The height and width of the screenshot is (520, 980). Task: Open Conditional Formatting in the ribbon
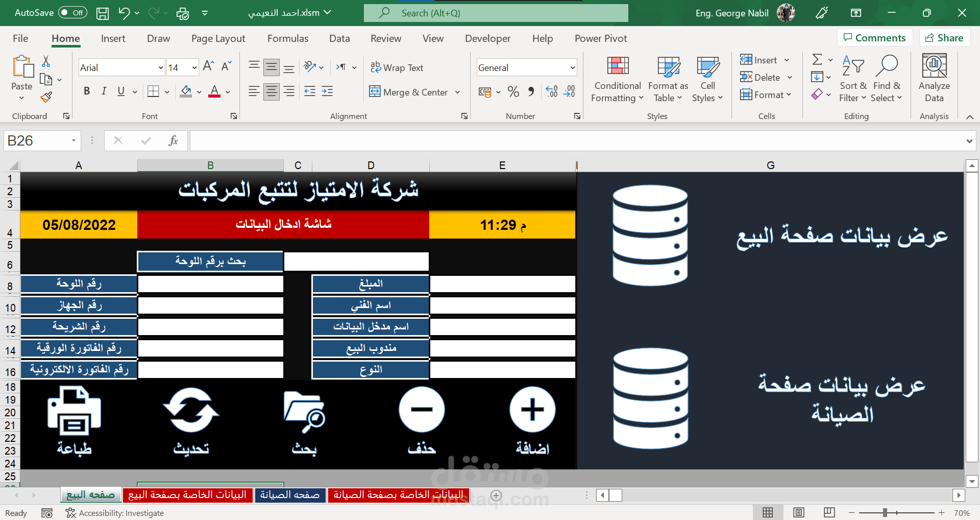click(617, 80)
